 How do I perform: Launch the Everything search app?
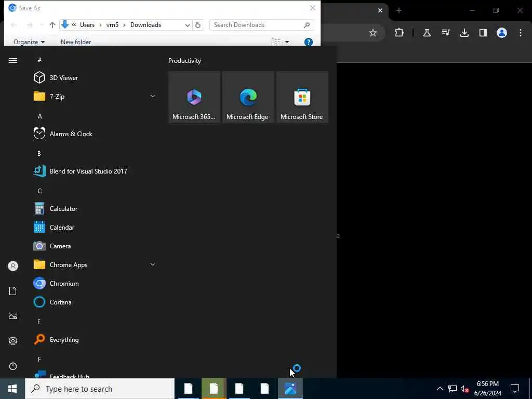click(x=95, y=340)
